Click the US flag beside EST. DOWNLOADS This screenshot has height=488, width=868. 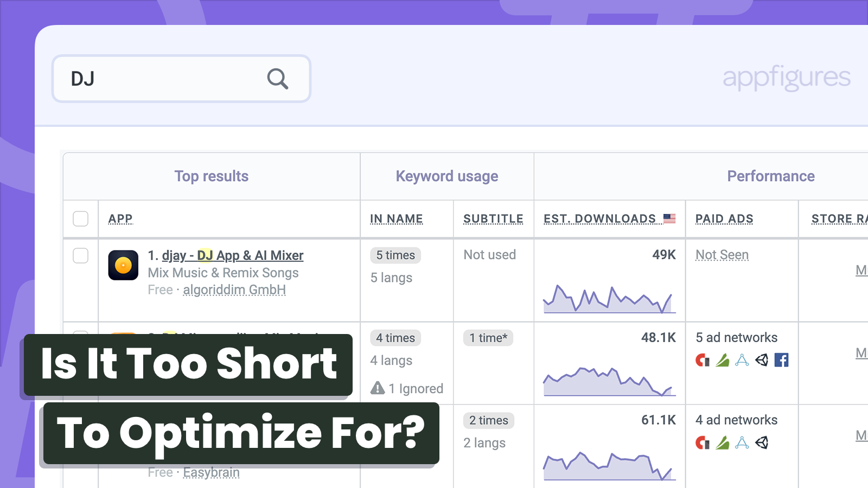670,219
